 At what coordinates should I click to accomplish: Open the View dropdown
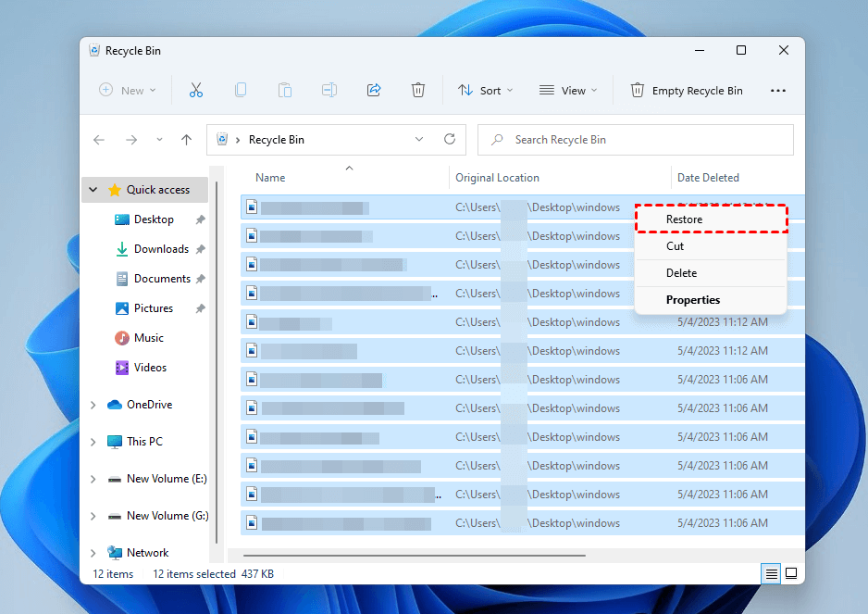point(567,91)
